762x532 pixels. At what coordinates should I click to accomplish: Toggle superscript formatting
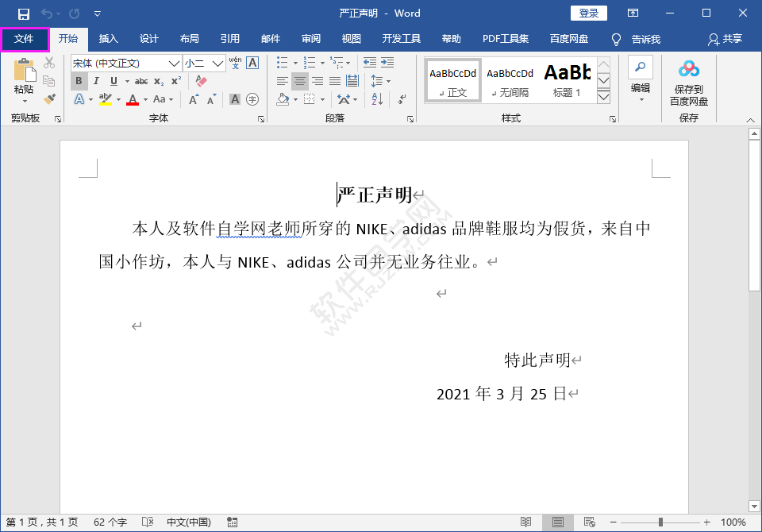[175, 80]
